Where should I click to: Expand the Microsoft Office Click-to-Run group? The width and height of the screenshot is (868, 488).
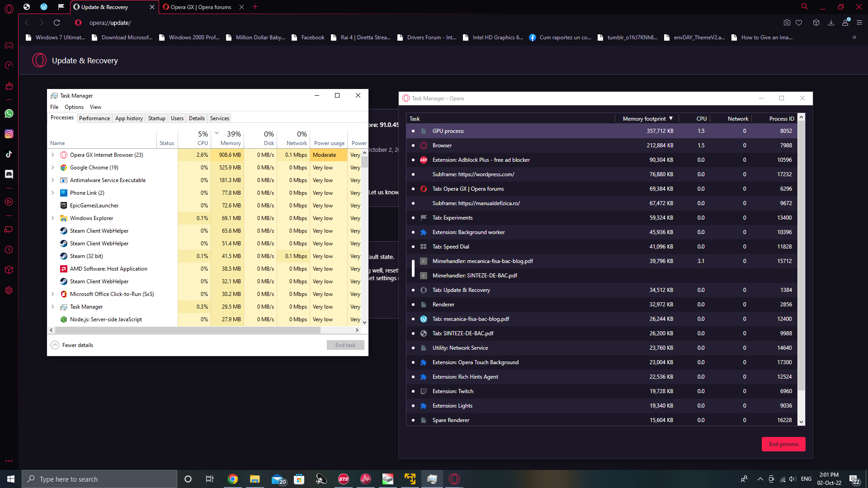point(53,294)
